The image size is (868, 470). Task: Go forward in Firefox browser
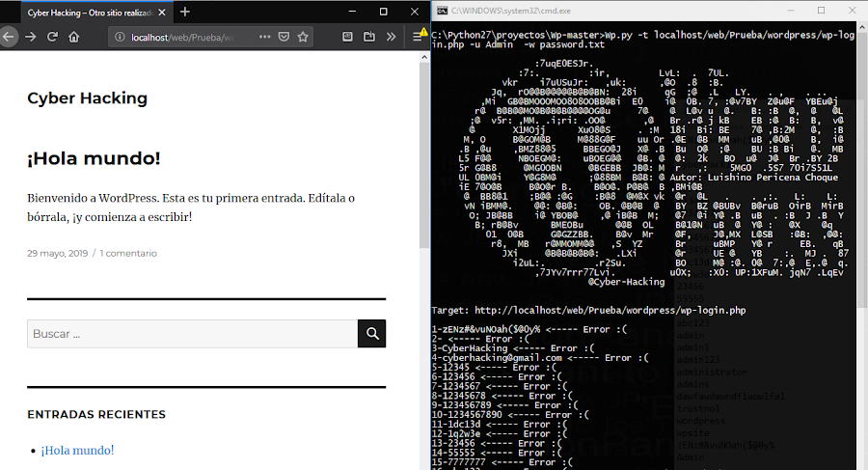31,37
